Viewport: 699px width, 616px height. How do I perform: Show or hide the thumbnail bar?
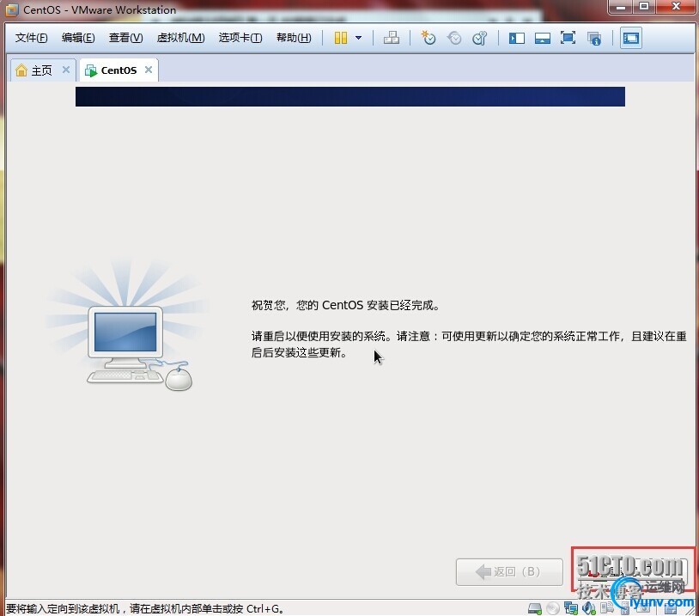point(542,38)
